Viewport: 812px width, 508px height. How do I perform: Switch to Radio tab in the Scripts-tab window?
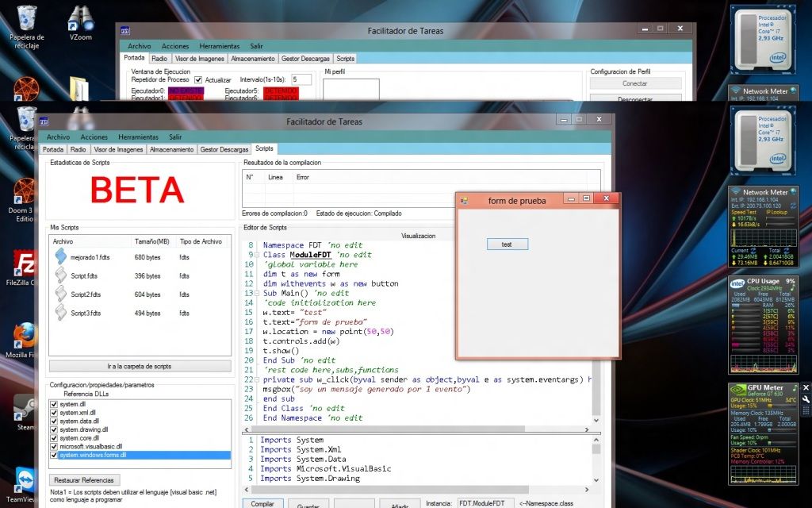pos(79,149)
